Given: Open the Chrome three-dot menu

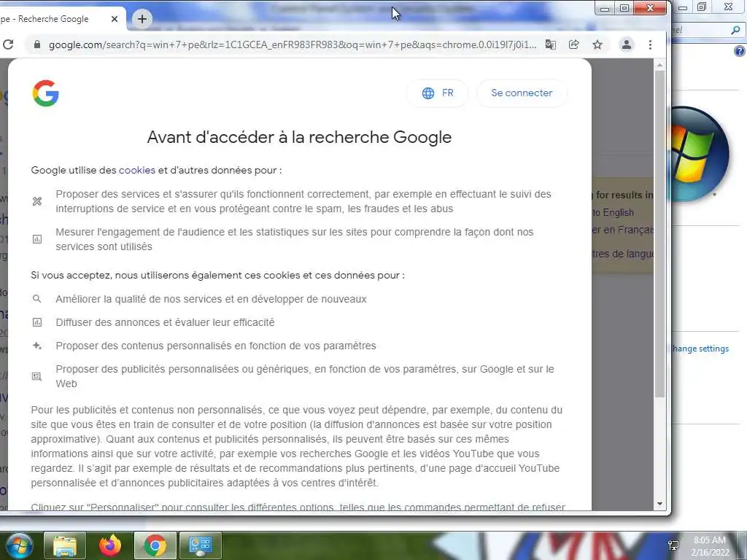Looking at the screenshot, I should pyautogui.click(x=650, y=44).
